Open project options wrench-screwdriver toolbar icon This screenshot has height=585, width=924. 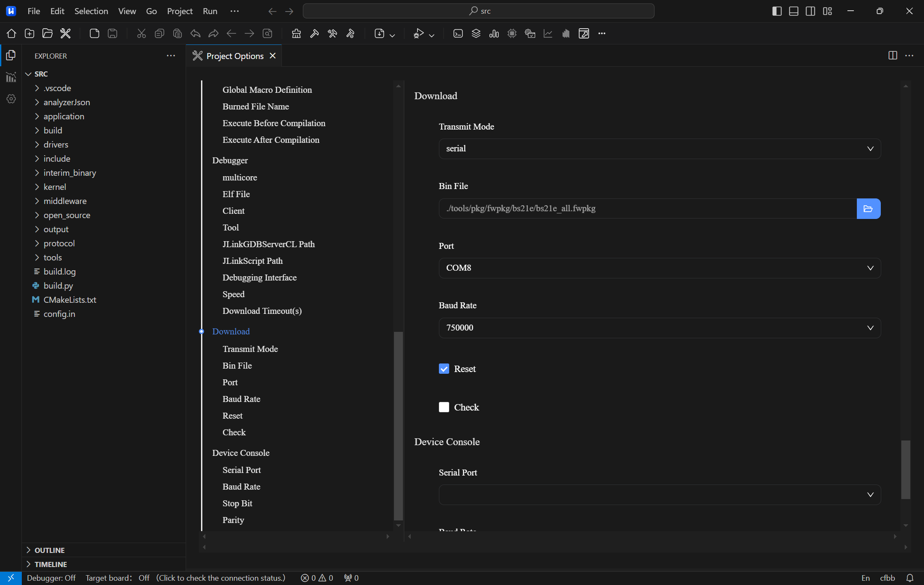point(65,33)
